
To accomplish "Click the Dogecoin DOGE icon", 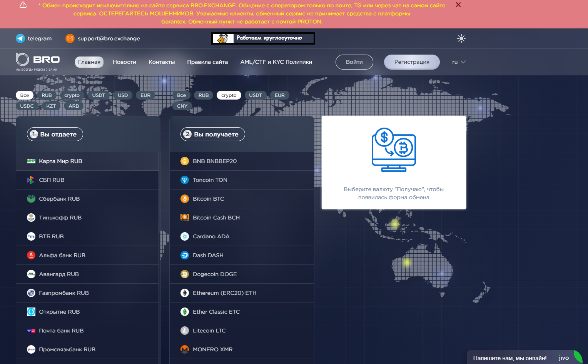I will pyautogui.click(x=185, y=274).
